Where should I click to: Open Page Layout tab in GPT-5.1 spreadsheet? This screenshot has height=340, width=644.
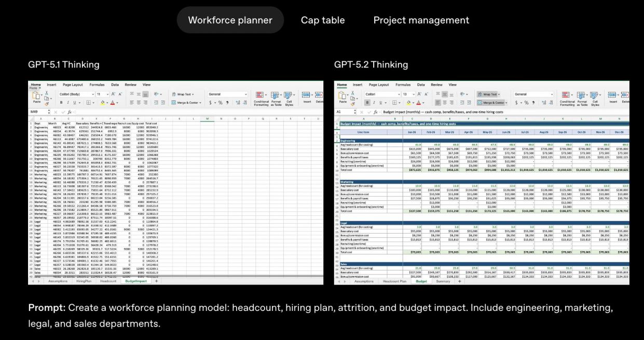pyautogui.click(x=73, y=85)
